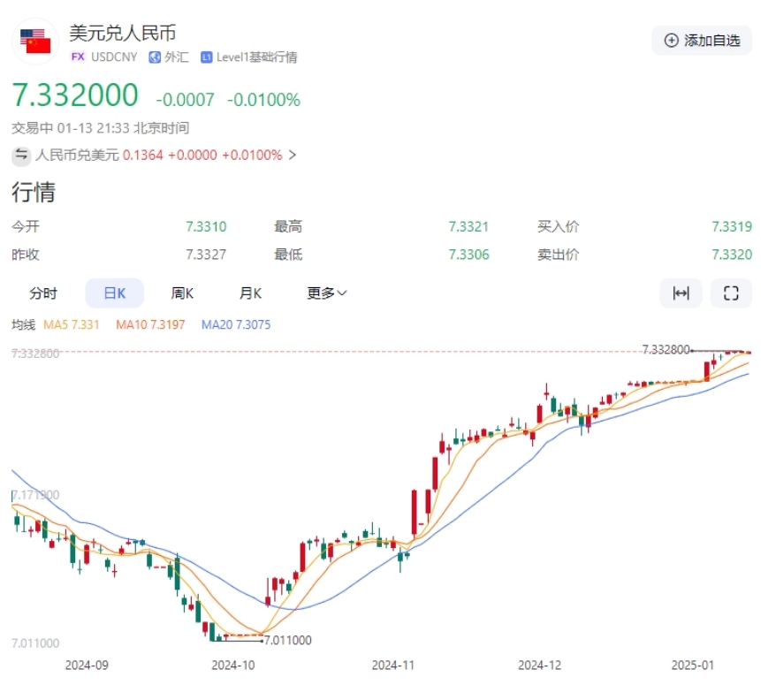This screenshot has height=700, width=761.
Task: Open the 月K monthly chart
Action: pos(250,293)
